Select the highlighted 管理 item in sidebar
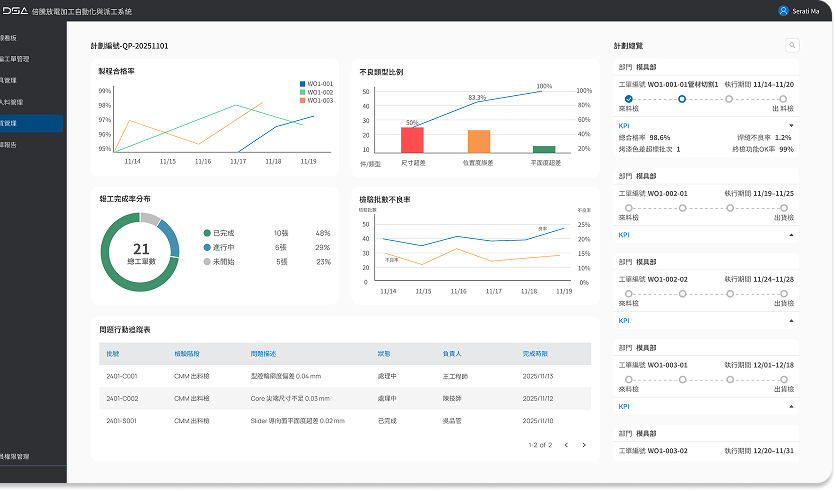The height and width of the screenshot is (491, 836). [x=30, y=123]
